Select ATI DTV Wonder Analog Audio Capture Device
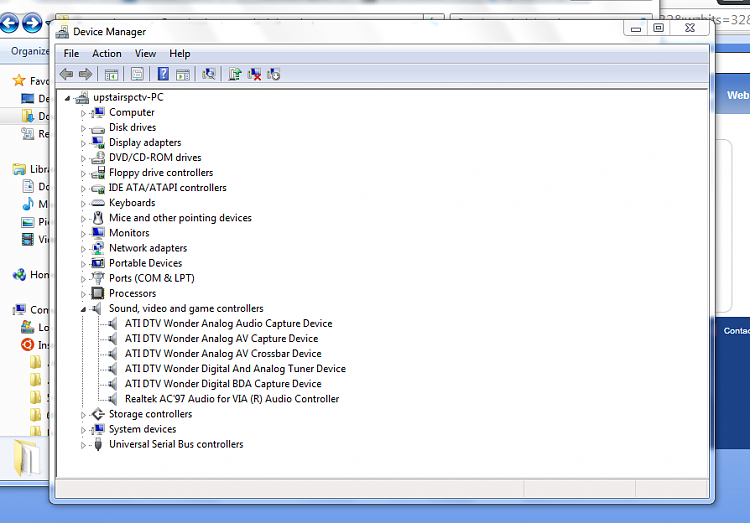Viewport: 750px width, 523px height. (x=229, y=323)
